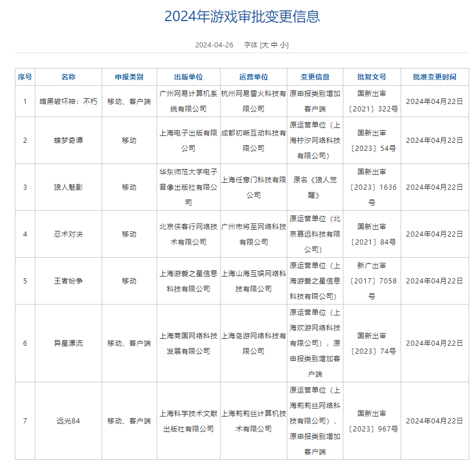Click the 批准变更时间 column header
The image size is (476, 460).
[x=434, y=77]
